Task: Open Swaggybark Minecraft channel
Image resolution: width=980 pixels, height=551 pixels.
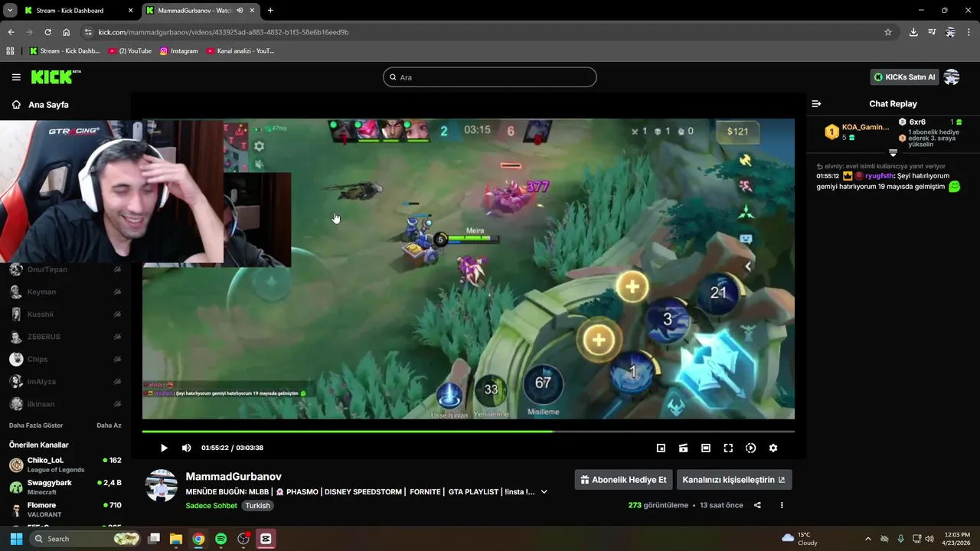Action: click(x=65, y=487)
